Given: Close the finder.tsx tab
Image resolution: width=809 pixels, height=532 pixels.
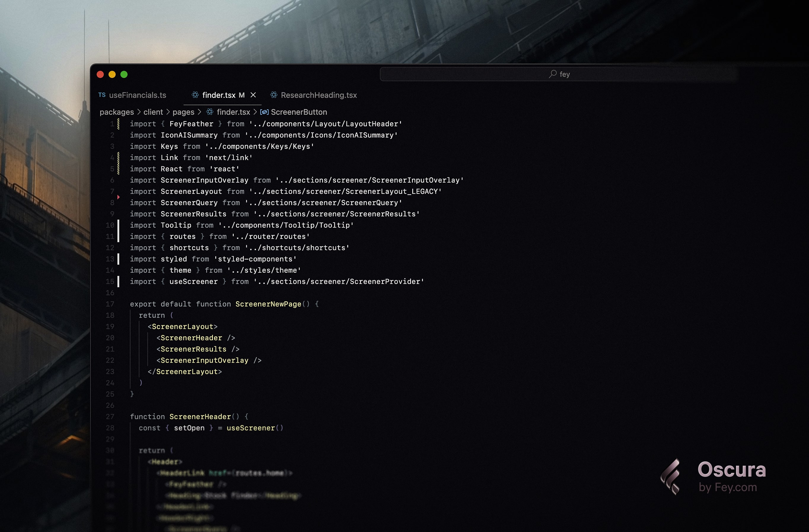Looking at the screenshot, I should coord(253,95).
